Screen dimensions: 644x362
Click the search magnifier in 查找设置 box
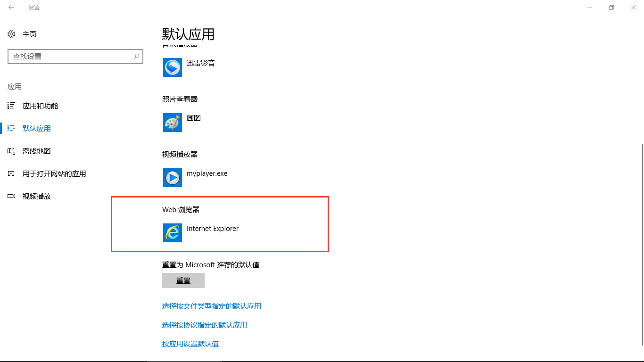click(136, 56)
